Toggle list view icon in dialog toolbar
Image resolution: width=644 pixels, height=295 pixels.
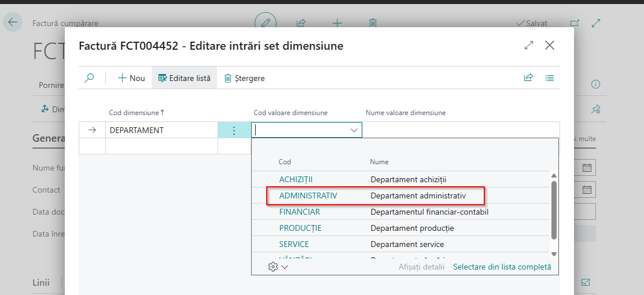tap(550, 78)
